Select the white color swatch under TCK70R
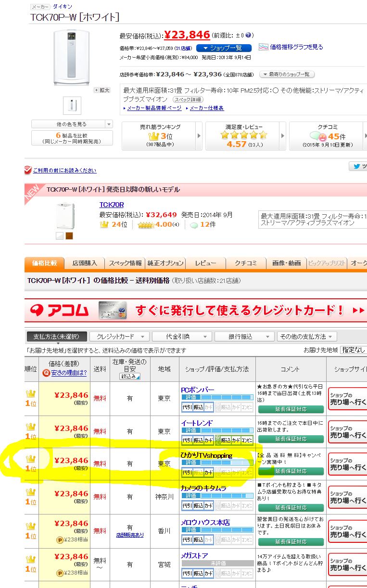Viewport: 367px width, 588px height. 60,236
